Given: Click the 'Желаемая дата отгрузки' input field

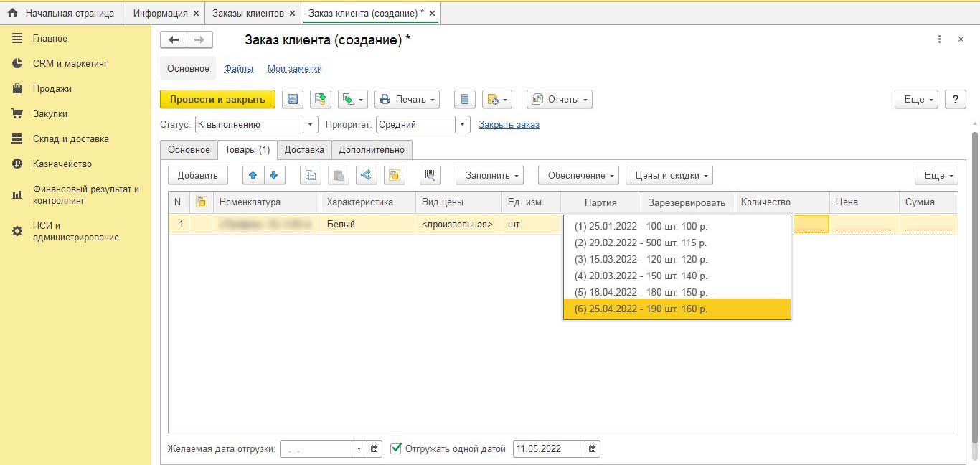Looking at the screenshot, I should (316, 449).
